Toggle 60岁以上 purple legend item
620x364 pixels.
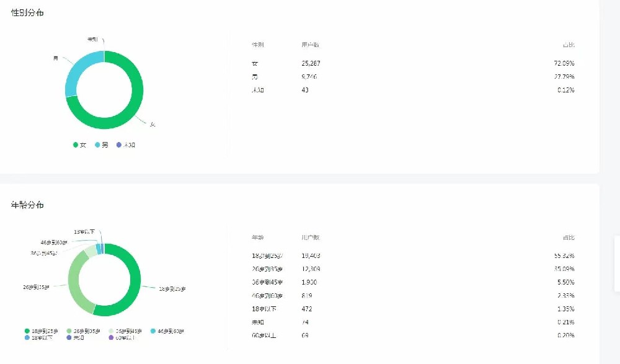click(x=122, y=338)
